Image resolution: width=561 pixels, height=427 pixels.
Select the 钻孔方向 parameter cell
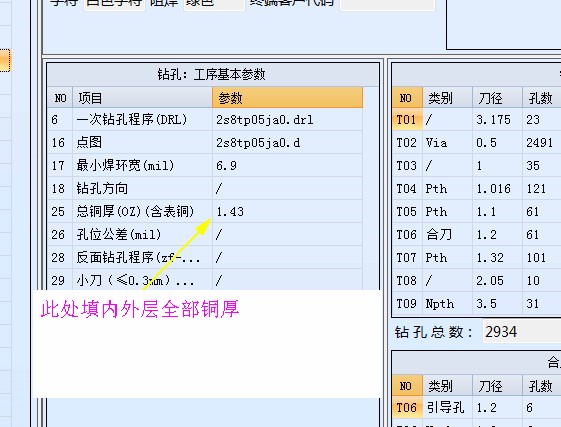tap(287, 188)
